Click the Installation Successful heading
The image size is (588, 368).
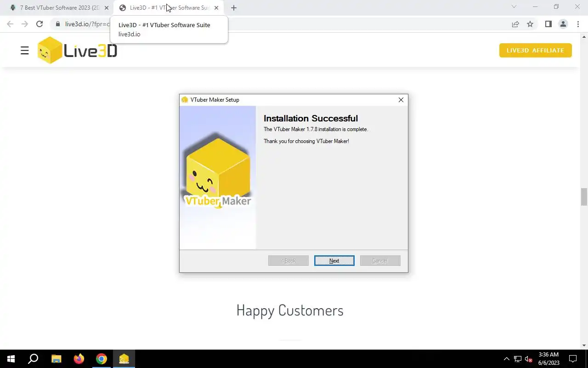311,118
